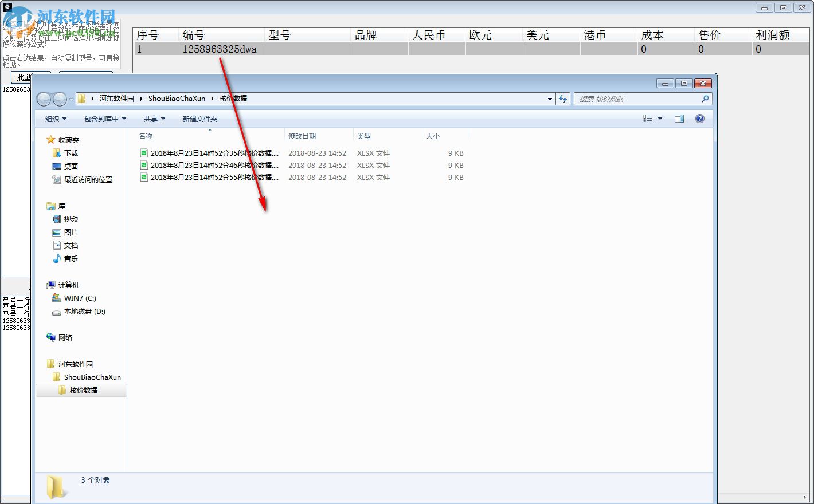Select the XLSX file icon for 52分35秒

tap(144, 153)
